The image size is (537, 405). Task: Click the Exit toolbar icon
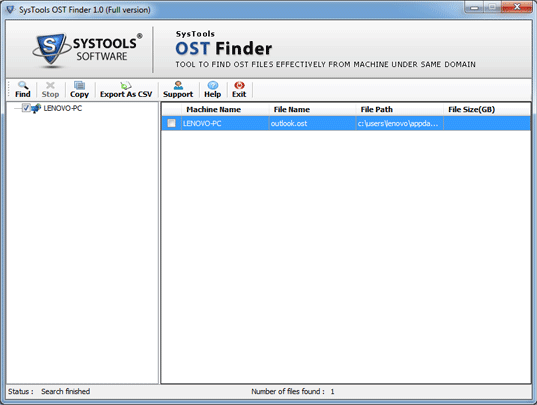[x=239, y=90]
